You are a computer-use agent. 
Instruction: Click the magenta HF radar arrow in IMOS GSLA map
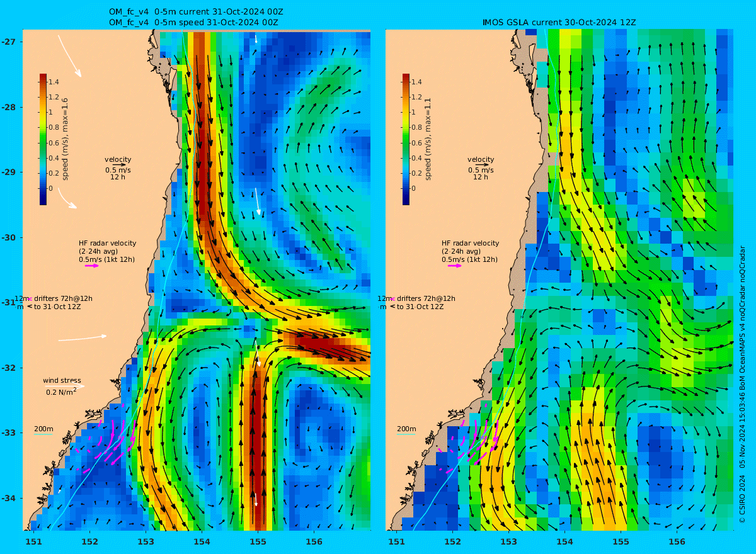(x=455, y=266)
